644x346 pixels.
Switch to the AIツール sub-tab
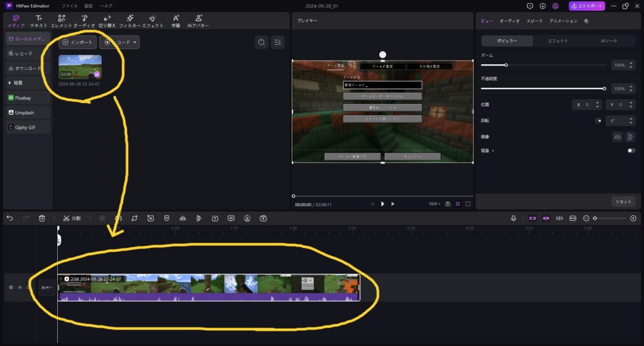click(x=609, y=41)
